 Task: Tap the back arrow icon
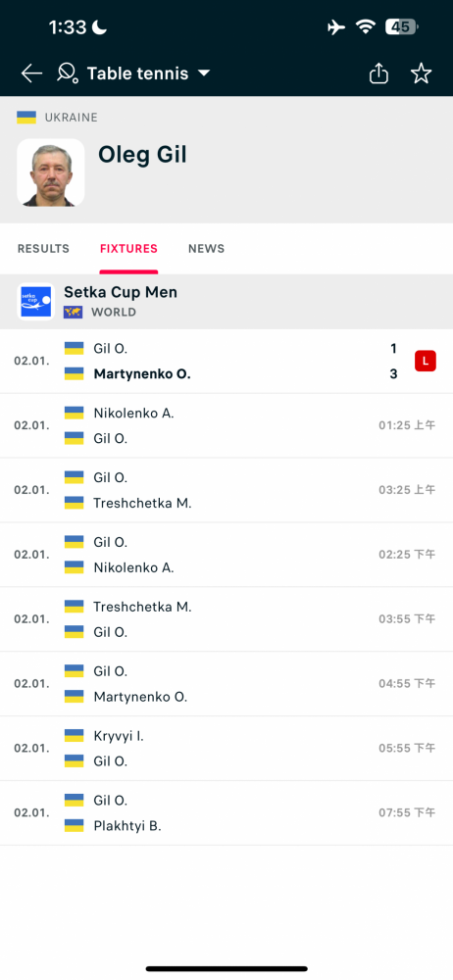(31, 73)
